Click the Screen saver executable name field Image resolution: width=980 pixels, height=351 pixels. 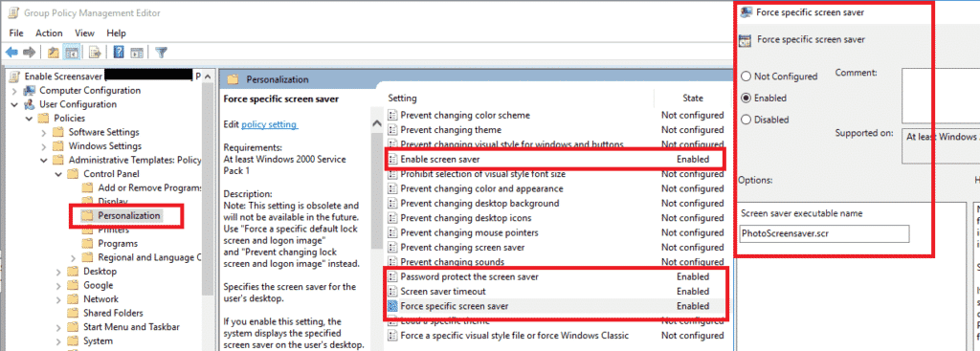(824, 234)
